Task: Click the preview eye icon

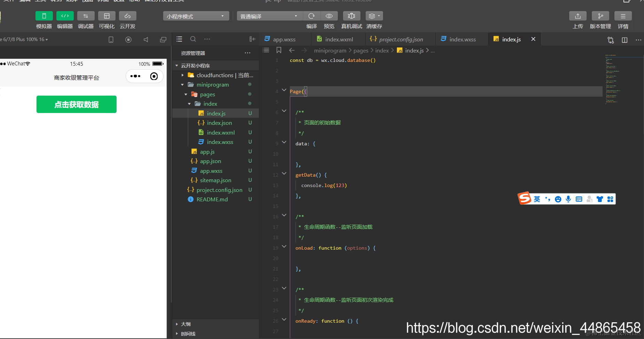Action: tap(329, 16)
